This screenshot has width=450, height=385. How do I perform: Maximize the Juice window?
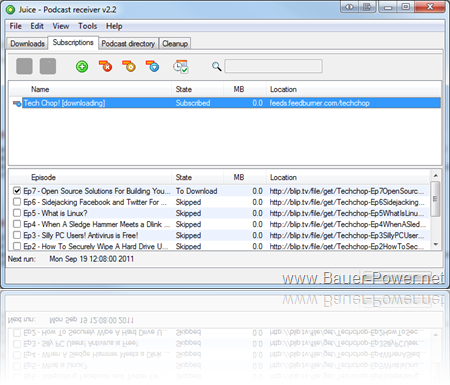[x=406, y=7]
